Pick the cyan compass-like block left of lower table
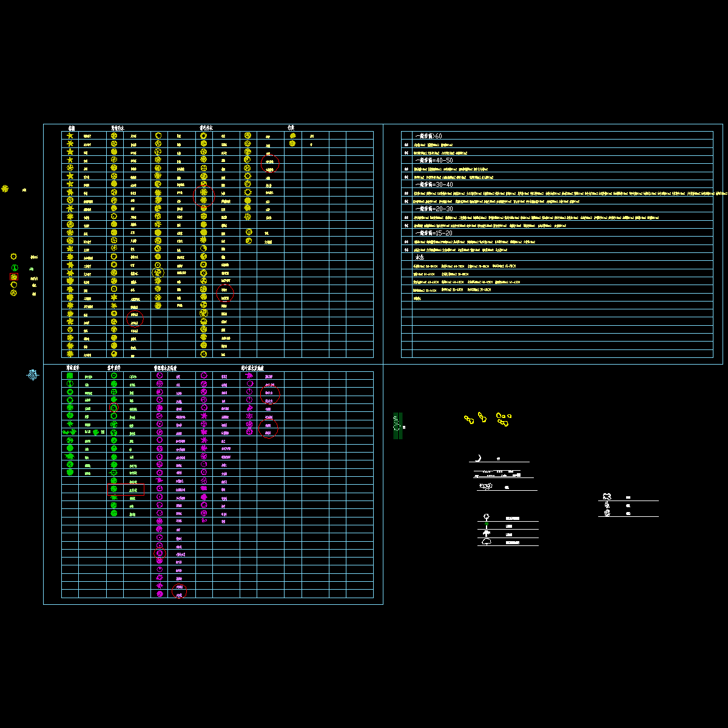The height and width of the screenshot is (728, 728). pyautogui.click(x=33, y=376)
